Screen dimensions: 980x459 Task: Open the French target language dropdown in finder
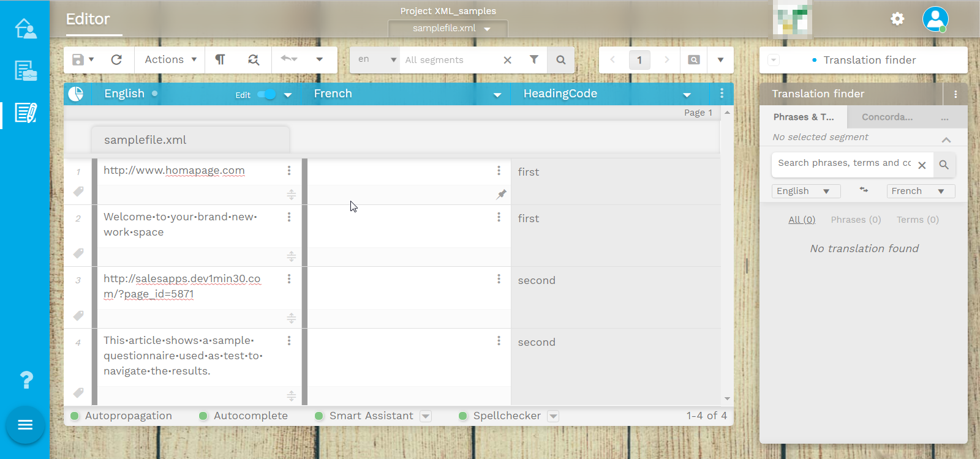[x=920, y=191]
